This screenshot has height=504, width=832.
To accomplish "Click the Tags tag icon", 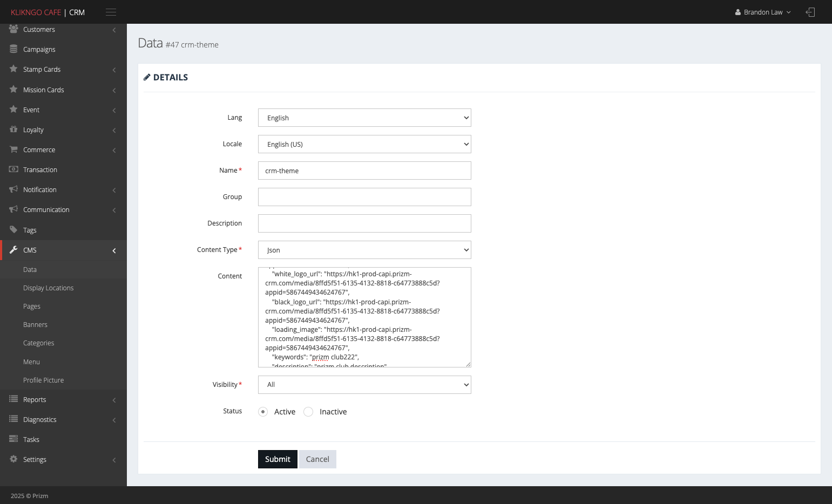I will (13, 230).
